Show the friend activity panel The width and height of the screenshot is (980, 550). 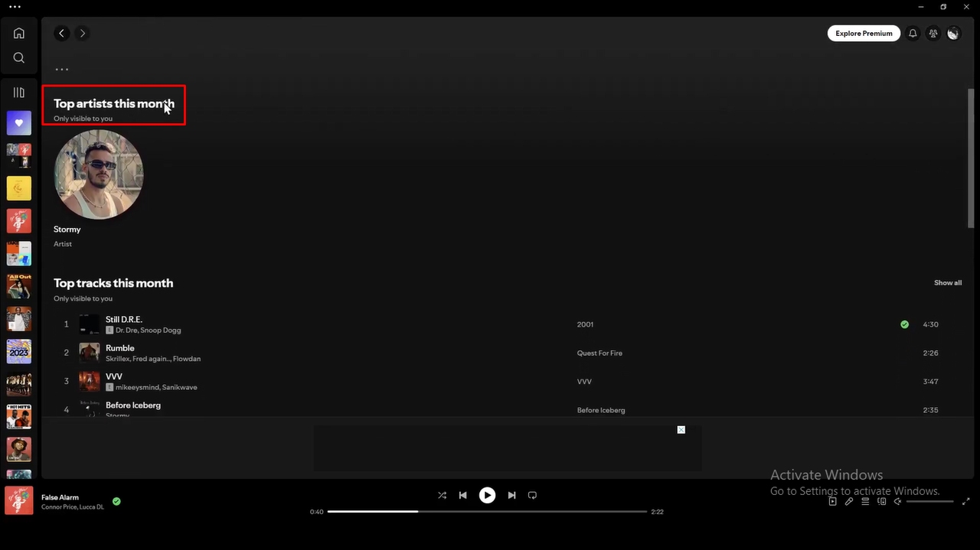click(933, 33)
